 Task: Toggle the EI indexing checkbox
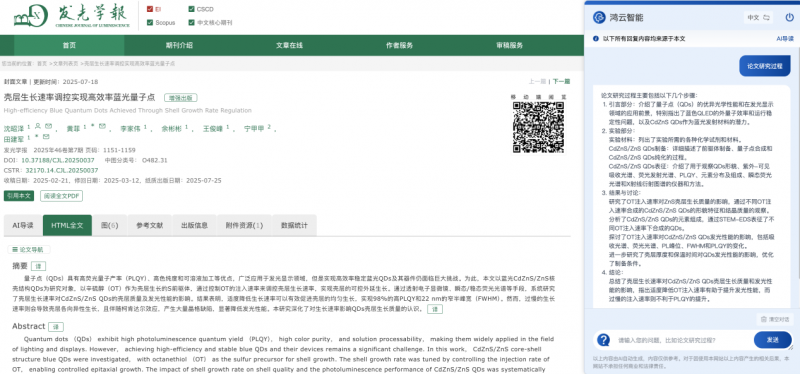[150, 9]
